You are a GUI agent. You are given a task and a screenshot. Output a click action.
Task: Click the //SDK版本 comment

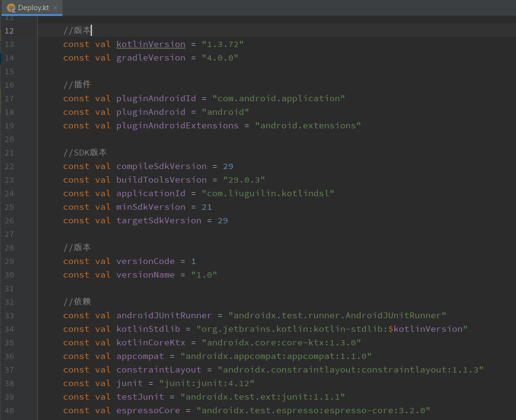tap(85, 153)
